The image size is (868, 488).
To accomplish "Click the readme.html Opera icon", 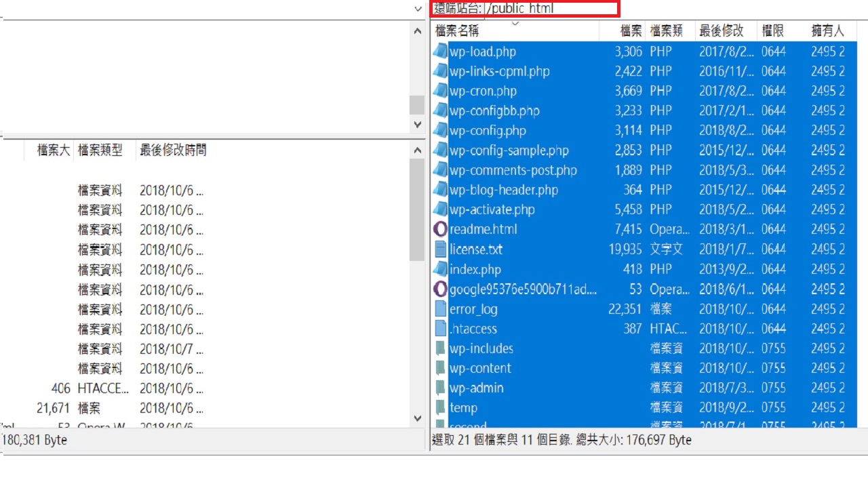I will [440, 229].
